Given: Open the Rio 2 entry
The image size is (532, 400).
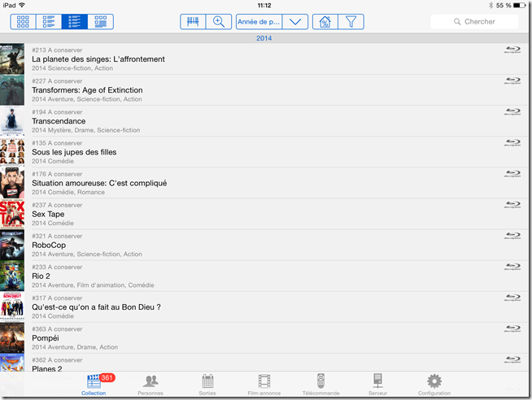Looking at the screenshot, I should pos(264,276).
